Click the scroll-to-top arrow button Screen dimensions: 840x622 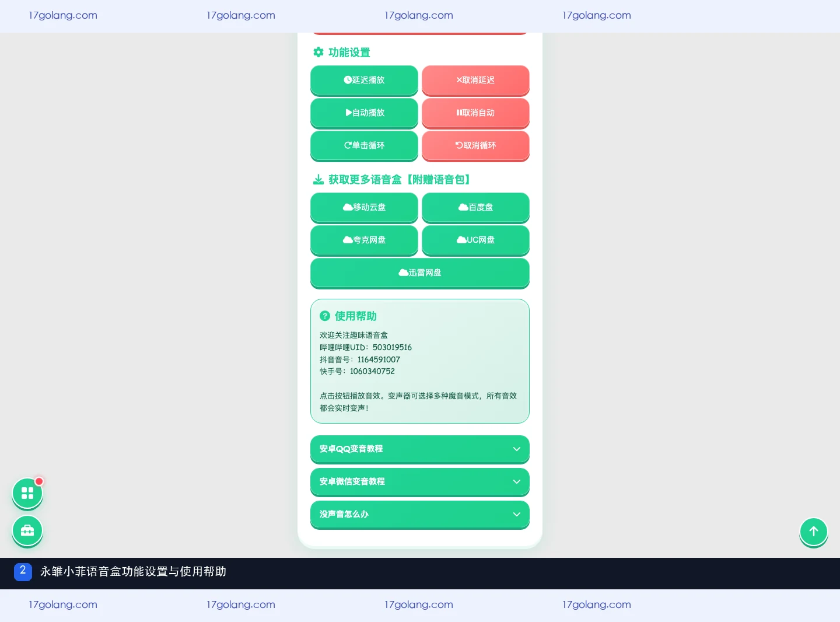click(814, 532)
